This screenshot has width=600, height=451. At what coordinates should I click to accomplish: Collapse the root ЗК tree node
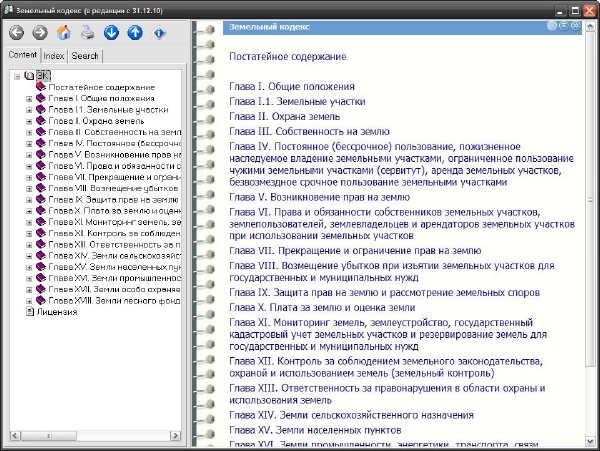point(17,76)
